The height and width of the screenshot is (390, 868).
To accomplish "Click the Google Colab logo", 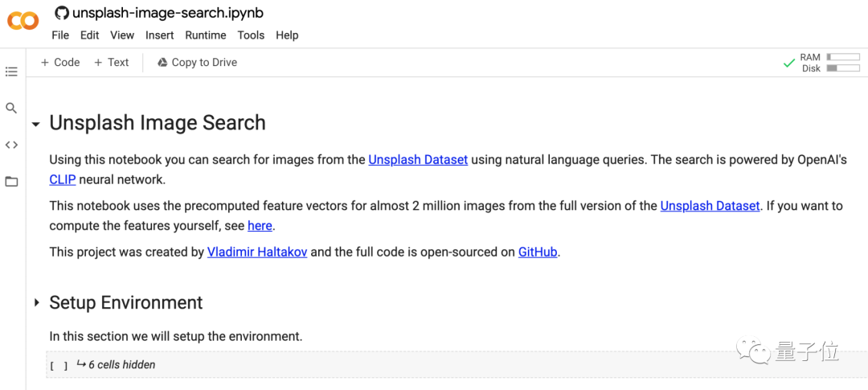I will [x=23, y=22].
